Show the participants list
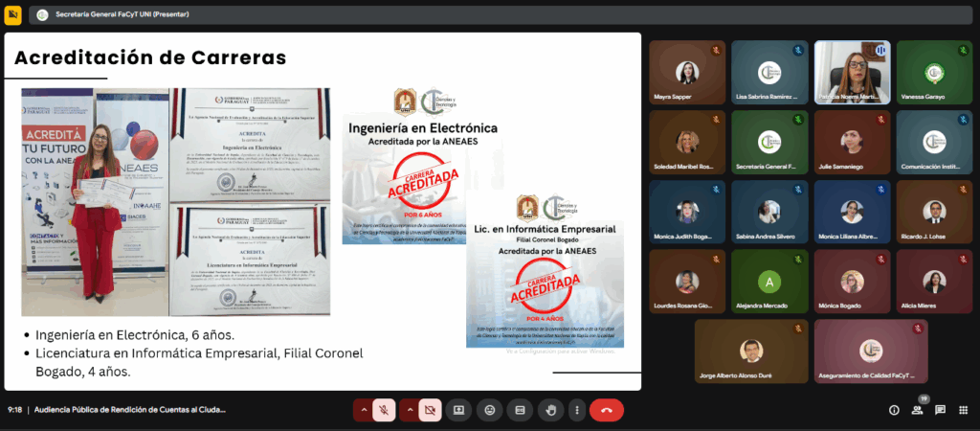This screenshot has height=431, width=980. click(x=917, y=410)
